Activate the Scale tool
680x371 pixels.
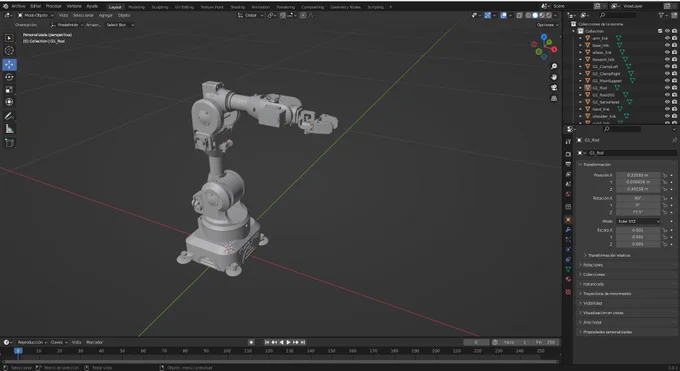coord(9,90)
